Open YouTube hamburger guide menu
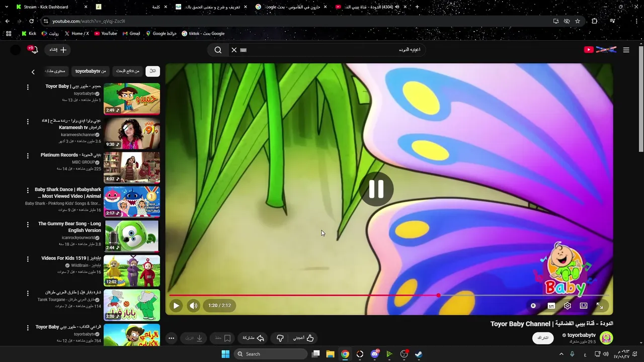Viewport: 644px width, 362px height. coord(626,50)
